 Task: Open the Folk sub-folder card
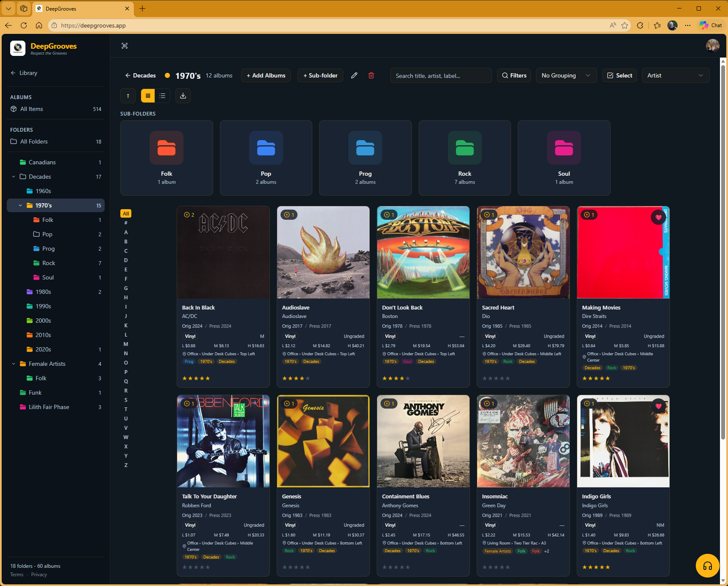167,158
